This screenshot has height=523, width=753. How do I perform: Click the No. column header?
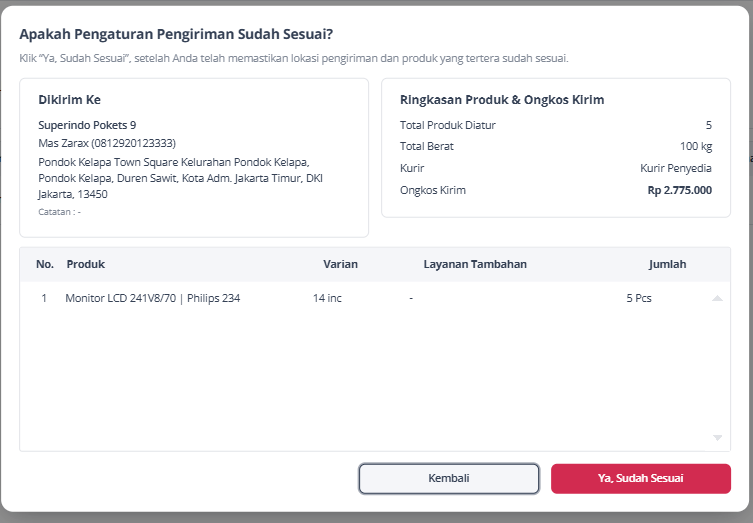tap(45, 264)
